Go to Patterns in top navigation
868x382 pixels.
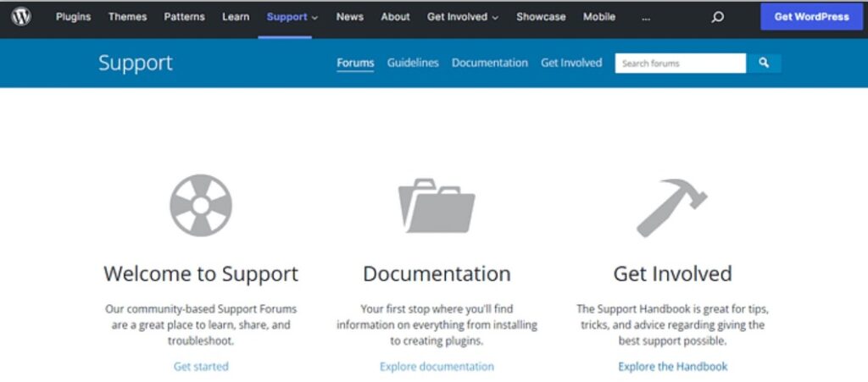click(x=184, y=17)
